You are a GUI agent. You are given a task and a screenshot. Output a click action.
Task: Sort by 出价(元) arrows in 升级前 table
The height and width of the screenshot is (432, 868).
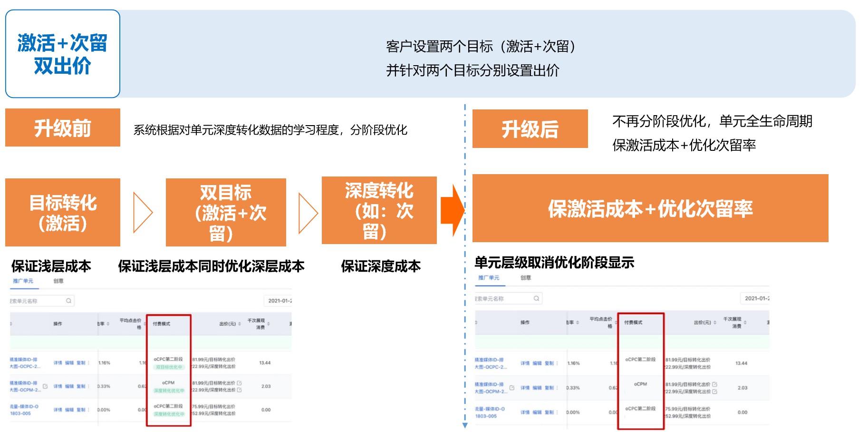click(240, 324)
